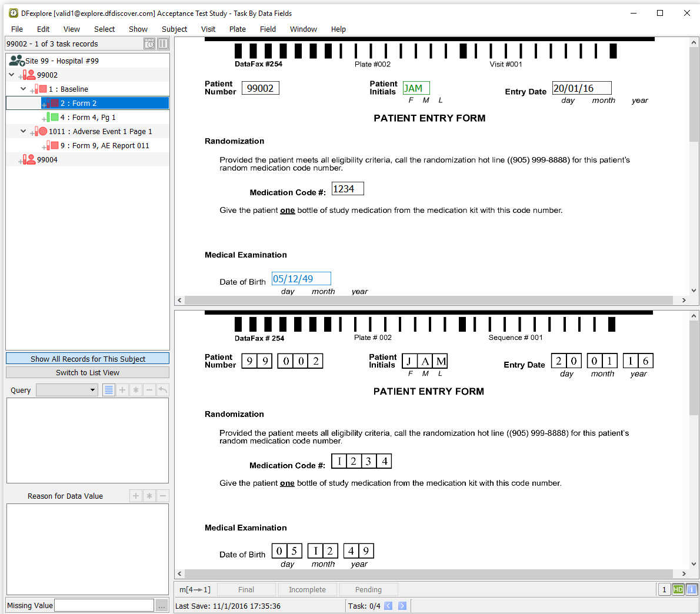Collapse the 1 : Baseline visit node
Viewport: 700px width, 614px height.
pyautogui.click(x=24, y=89)
